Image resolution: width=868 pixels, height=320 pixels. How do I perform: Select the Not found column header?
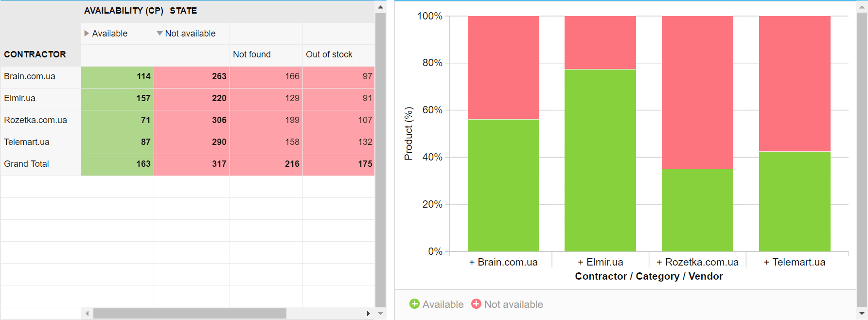[252, 54]
